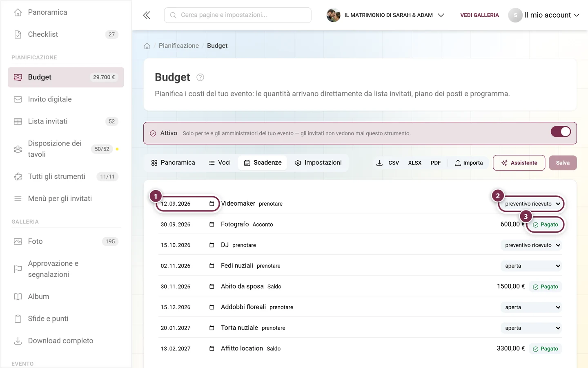Screen dimensions: 588x368
Task: Open calendar picker for Addobbi floreali date
Action: click(x=212, y=307)
